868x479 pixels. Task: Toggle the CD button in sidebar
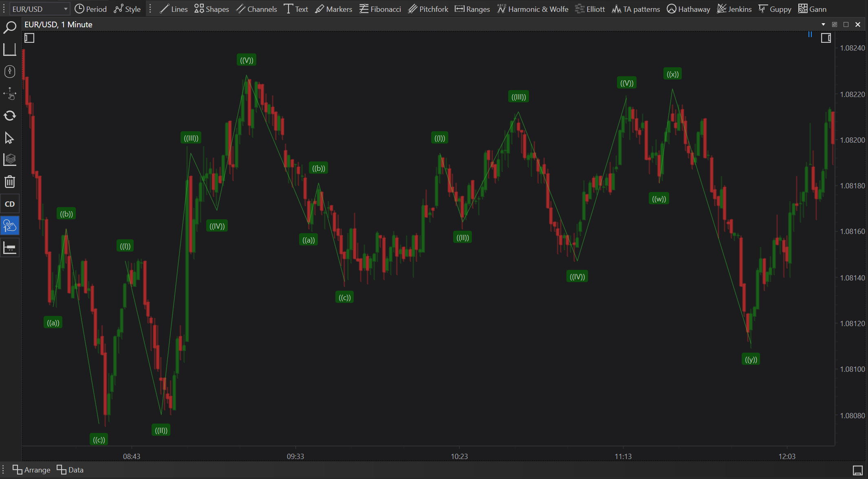[9, 204]
